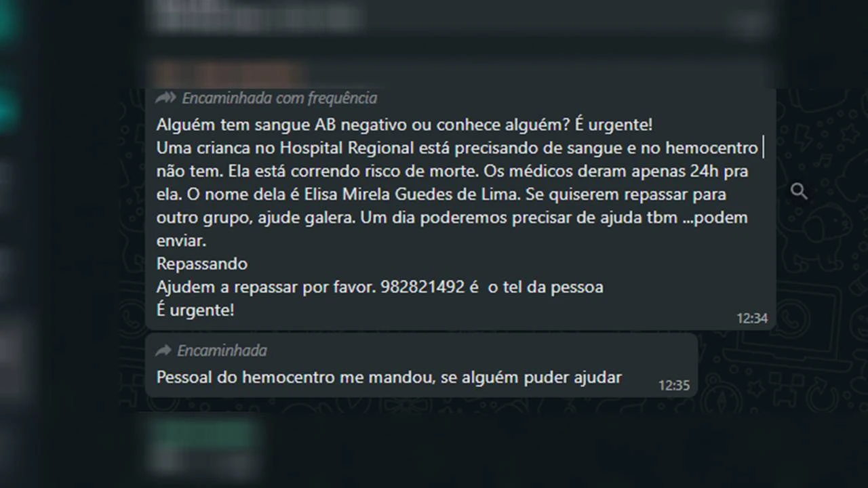Click the word "Repassando" in the message
This screenshot has height=488, width=868.
pos(202,264)
